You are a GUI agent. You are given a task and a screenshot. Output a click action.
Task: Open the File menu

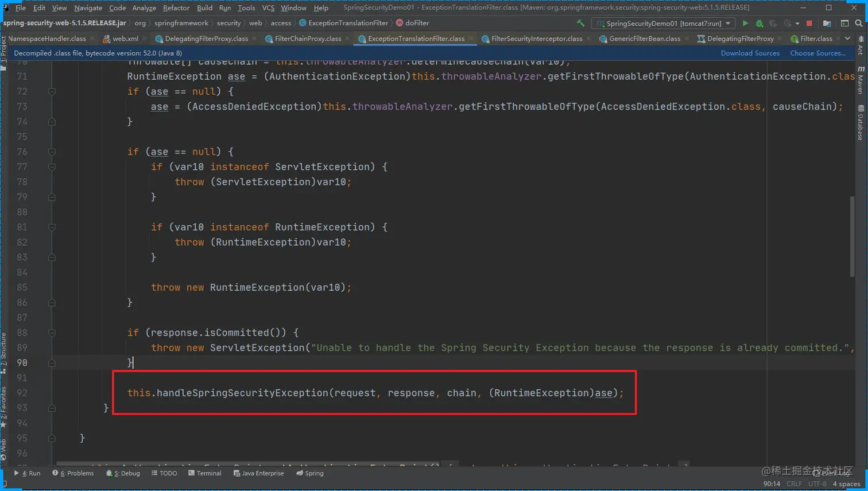point(21,8)
